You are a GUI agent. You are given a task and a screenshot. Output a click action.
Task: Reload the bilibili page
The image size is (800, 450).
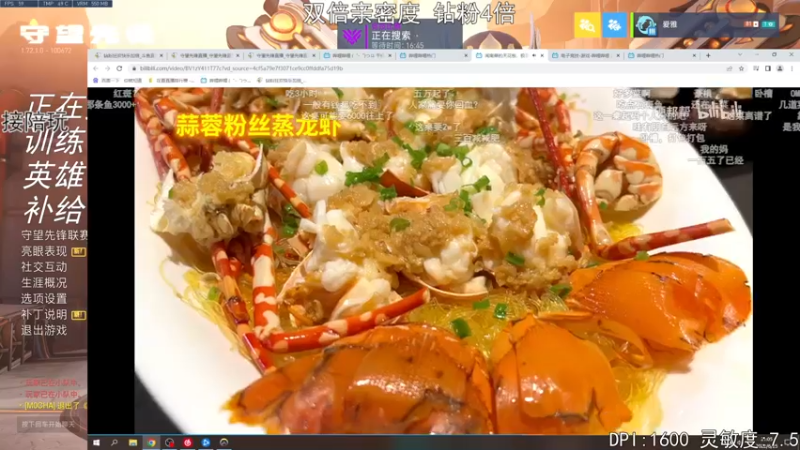click(x=119, y=68)
